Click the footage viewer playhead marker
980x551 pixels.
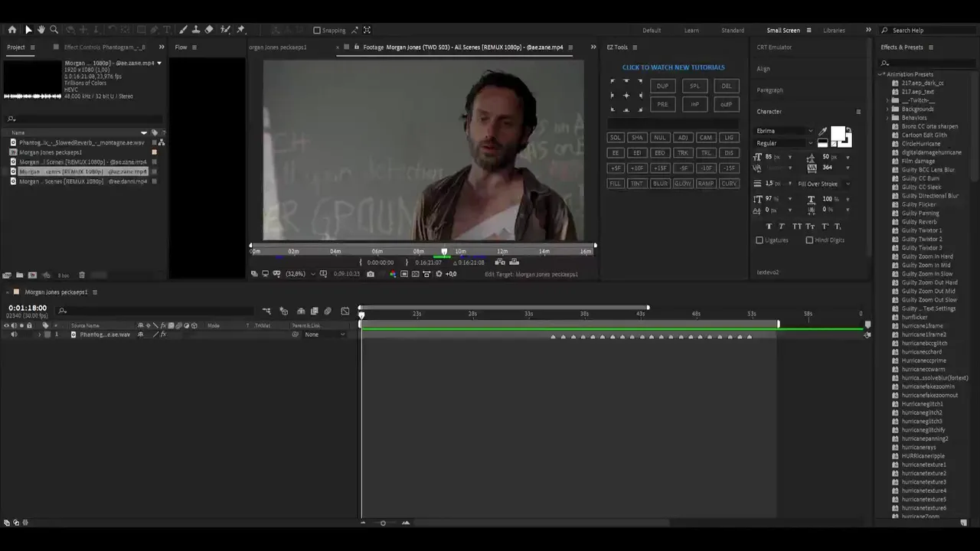tap(444, 251)
